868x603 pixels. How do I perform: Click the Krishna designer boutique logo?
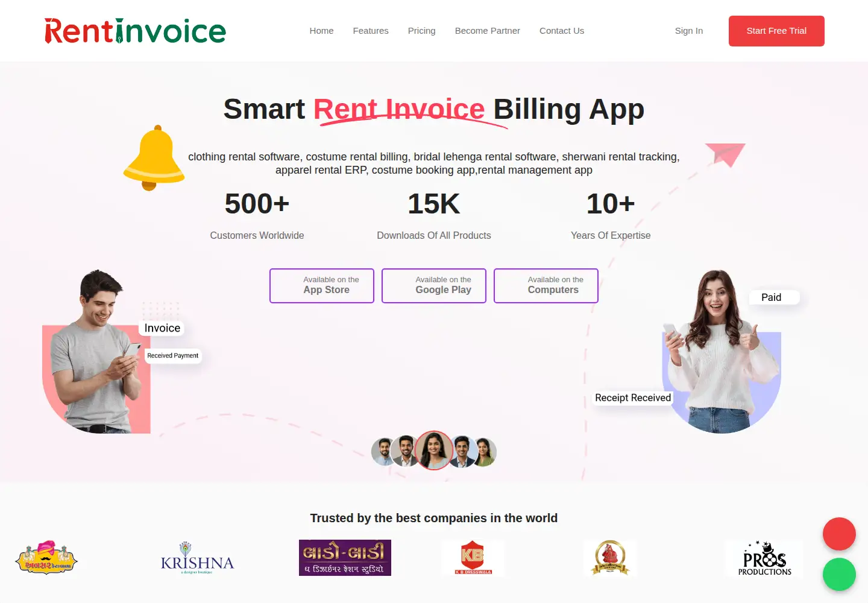click(197, 558)
